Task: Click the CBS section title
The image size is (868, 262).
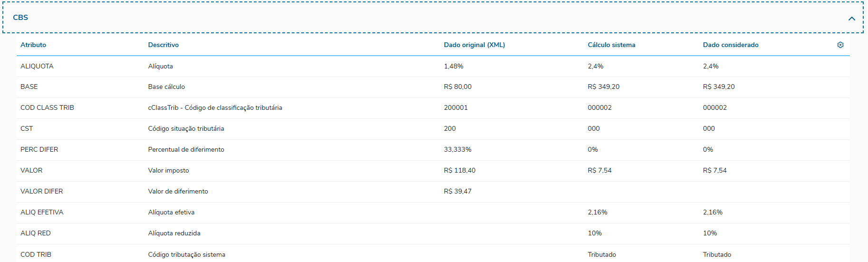Action: click(x=20, y=18)
